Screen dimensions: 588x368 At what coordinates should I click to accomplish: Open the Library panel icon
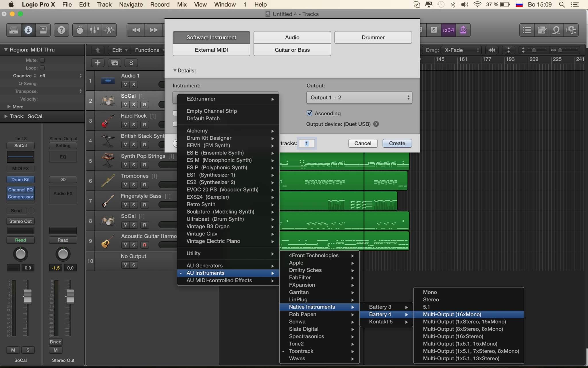click(x=13, y=30)
